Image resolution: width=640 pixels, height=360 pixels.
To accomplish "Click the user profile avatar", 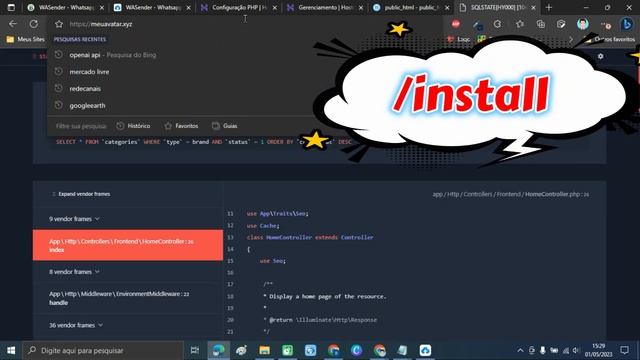I will coord(582,24).
